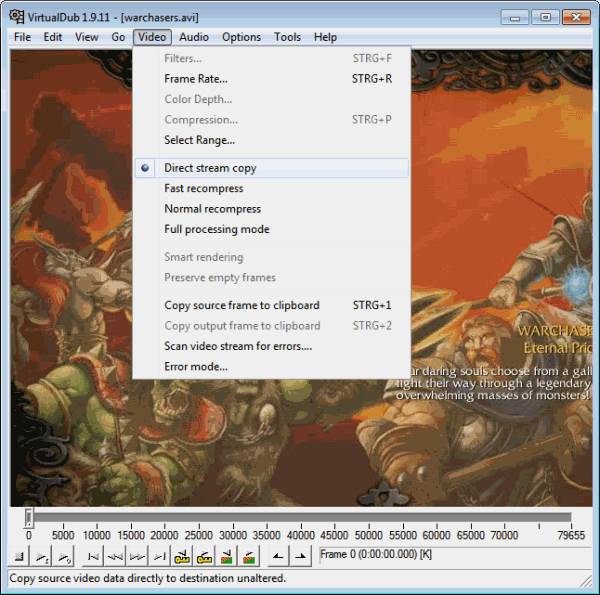The width and height of the screenshot is (600, 595).
Task: Select Direct stream copy mode
Action: [210, 168]
